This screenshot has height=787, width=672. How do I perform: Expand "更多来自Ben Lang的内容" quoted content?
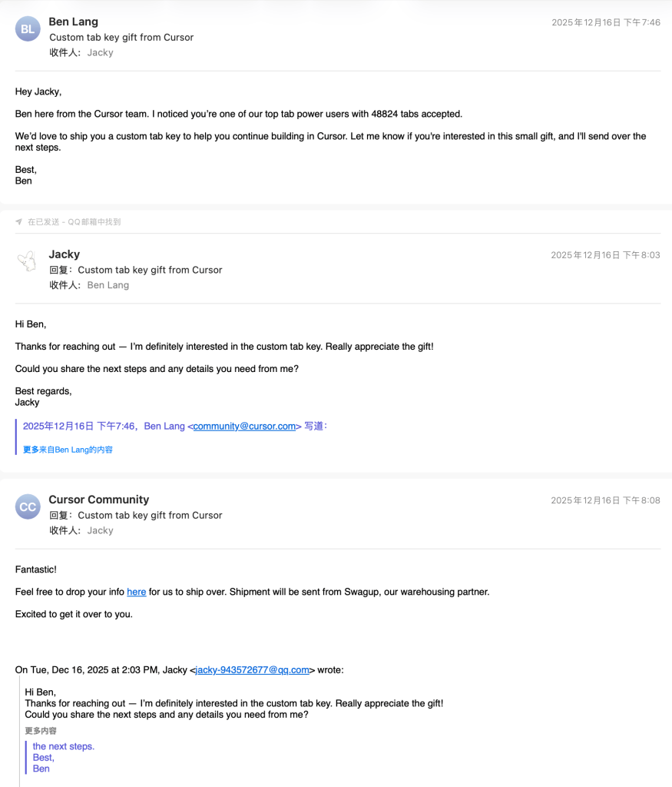(68, 450)
